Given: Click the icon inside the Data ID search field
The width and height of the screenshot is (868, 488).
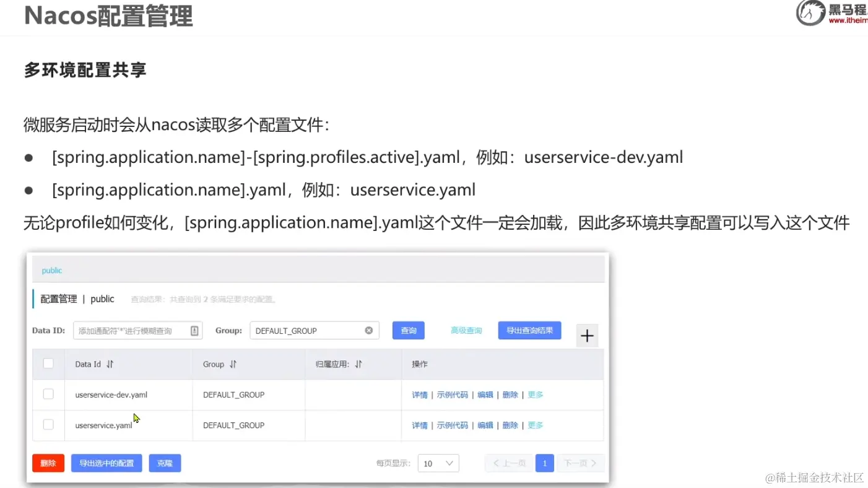Looking at the screenshot, I should [194, 331].
